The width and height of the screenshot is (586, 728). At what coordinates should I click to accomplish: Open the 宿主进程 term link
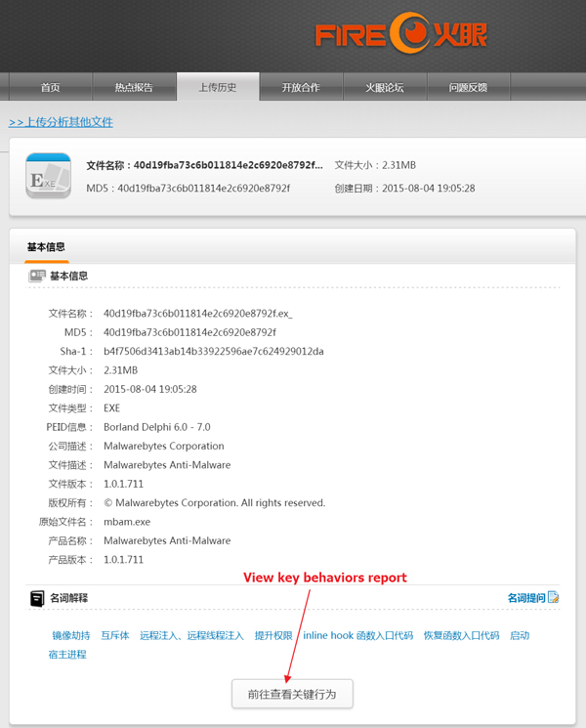pyautogui.click(x=67, y=655)
